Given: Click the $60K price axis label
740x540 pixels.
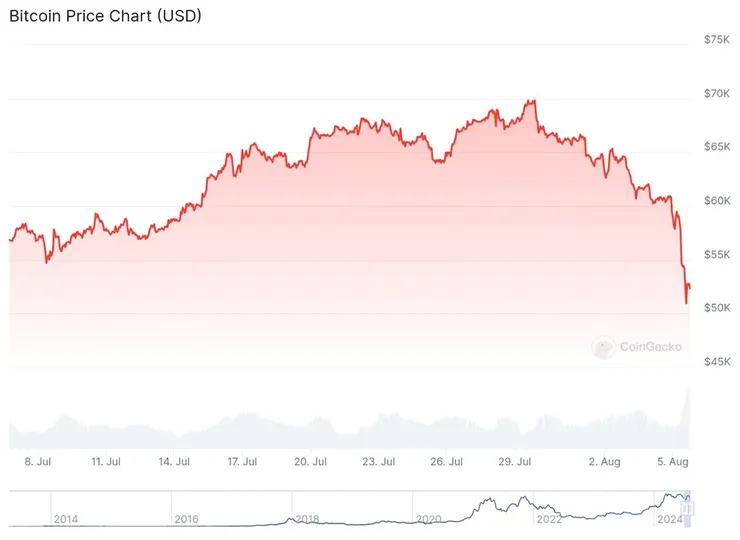Looking at the screenshot, I should (716, 200).
